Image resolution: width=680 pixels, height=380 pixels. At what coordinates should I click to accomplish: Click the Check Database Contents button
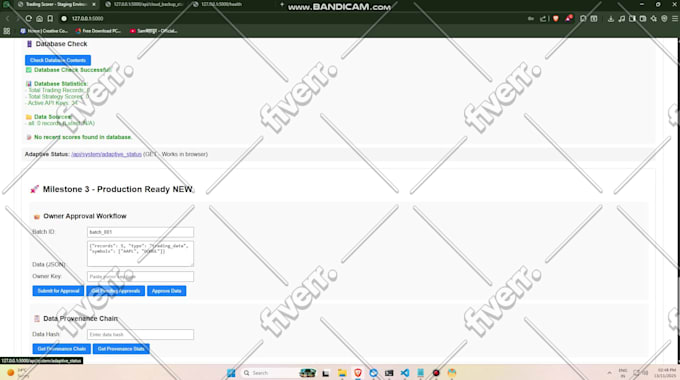coord(58,60)
